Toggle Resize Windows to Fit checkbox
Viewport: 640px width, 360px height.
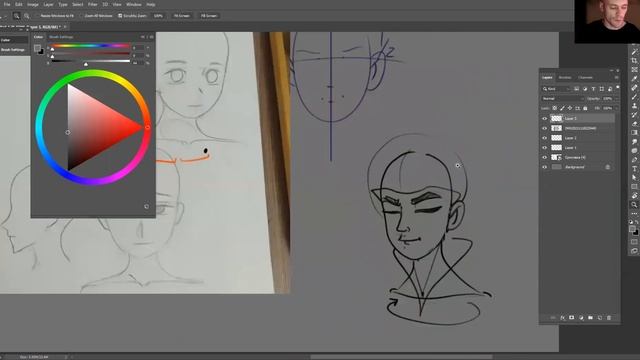click(x=37, y=16)
